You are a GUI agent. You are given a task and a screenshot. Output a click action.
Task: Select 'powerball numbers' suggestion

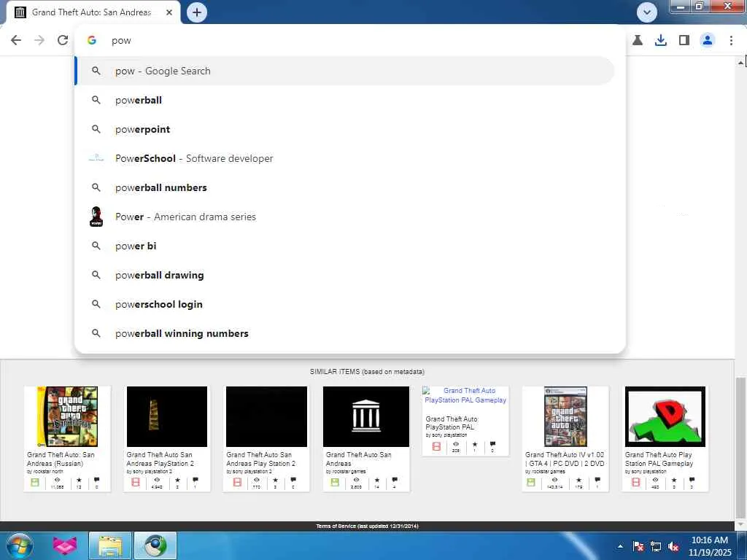pyautogui.click(x=345, y=187)
